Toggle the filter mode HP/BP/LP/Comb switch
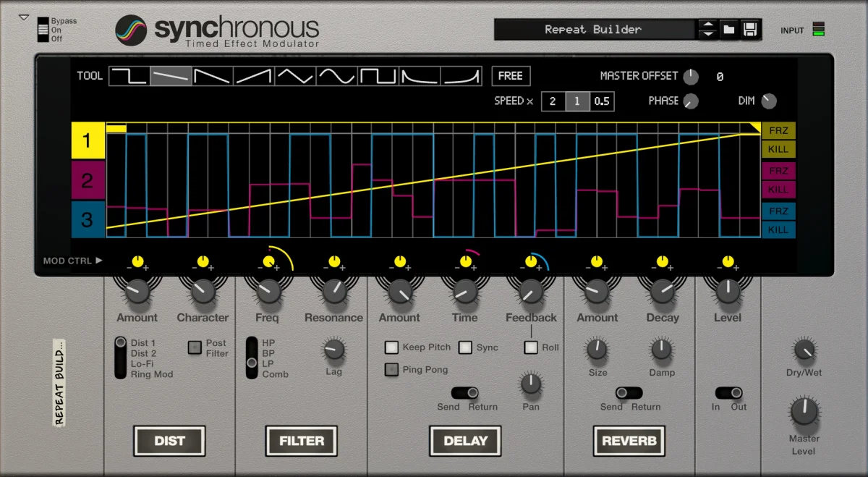 252,358
